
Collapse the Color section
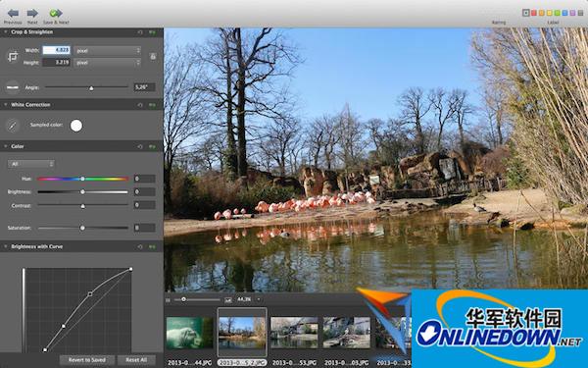[6, 146]
